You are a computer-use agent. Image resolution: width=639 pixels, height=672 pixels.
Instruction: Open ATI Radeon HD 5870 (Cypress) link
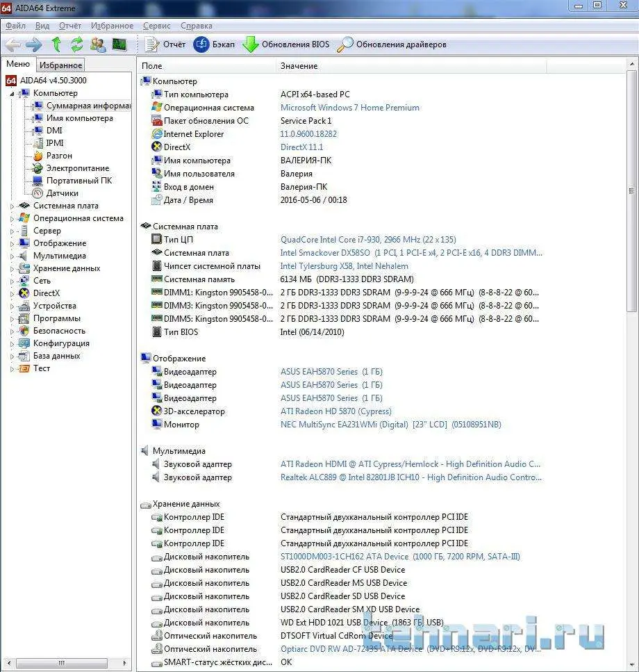point(335,411)
